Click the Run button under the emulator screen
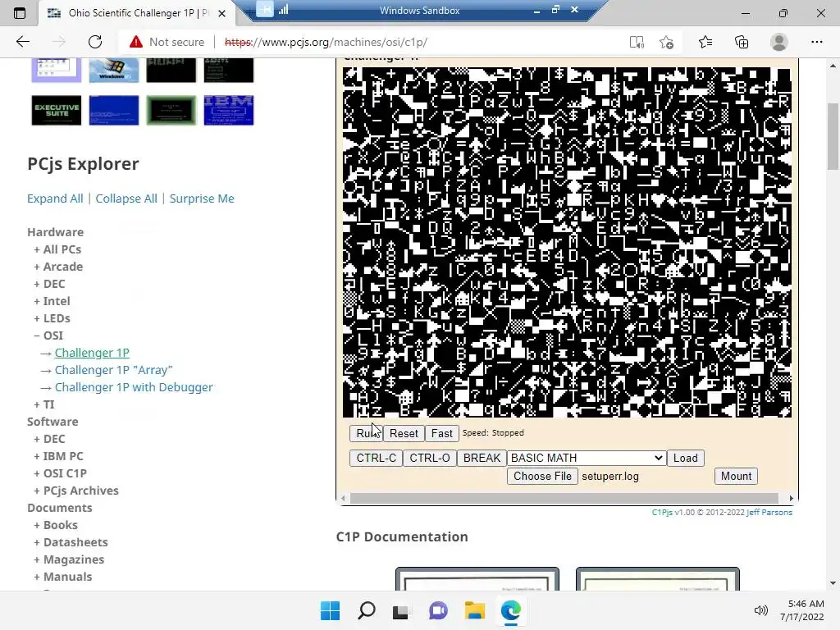Screen dimensions: 840x630 tap(367, 433)
